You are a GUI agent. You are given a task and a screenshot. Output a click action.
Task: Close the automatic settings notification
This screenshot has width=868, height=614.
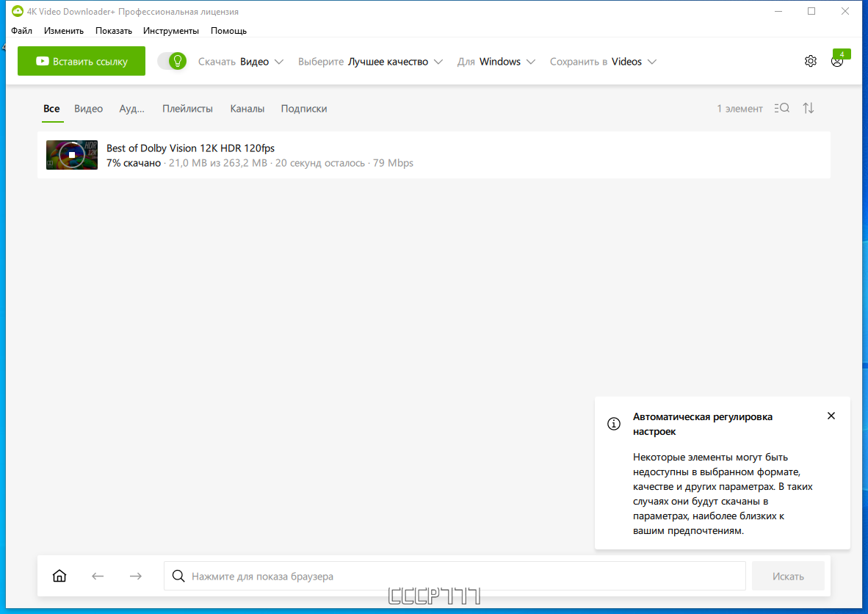click(x=831, y=416)
